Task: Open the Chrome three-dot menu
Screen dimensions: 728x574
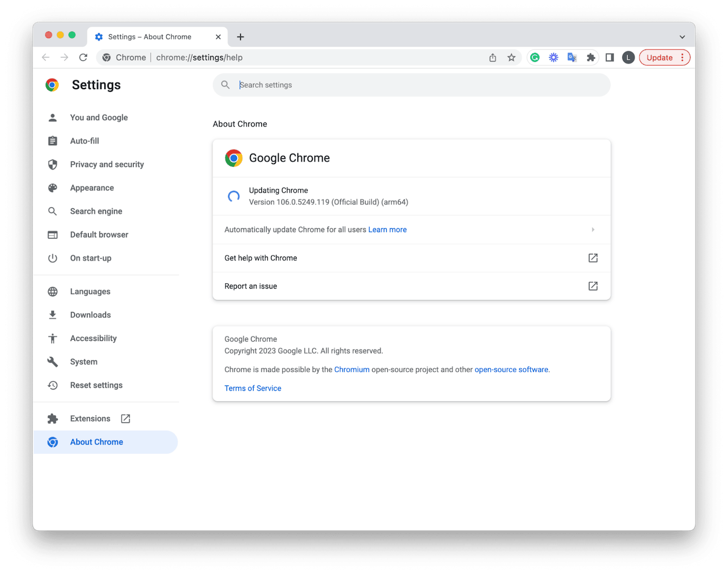Action: click(682, 58)
